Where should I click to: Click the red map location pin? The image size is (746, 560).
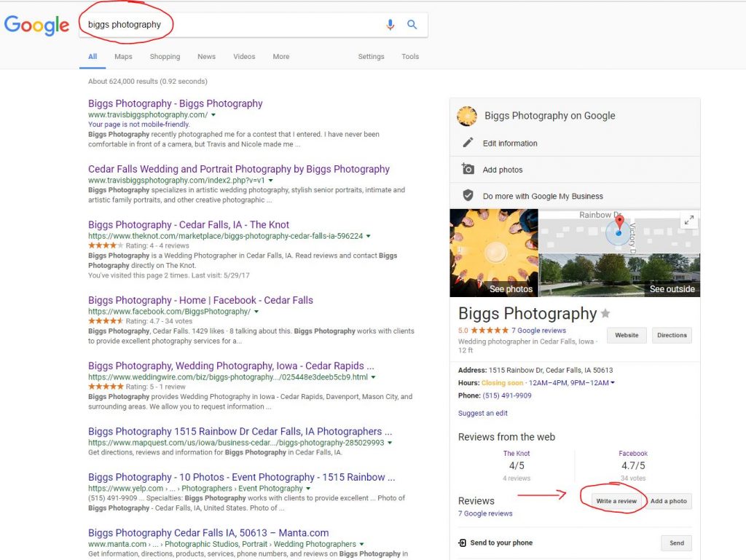tap(619, 223)
